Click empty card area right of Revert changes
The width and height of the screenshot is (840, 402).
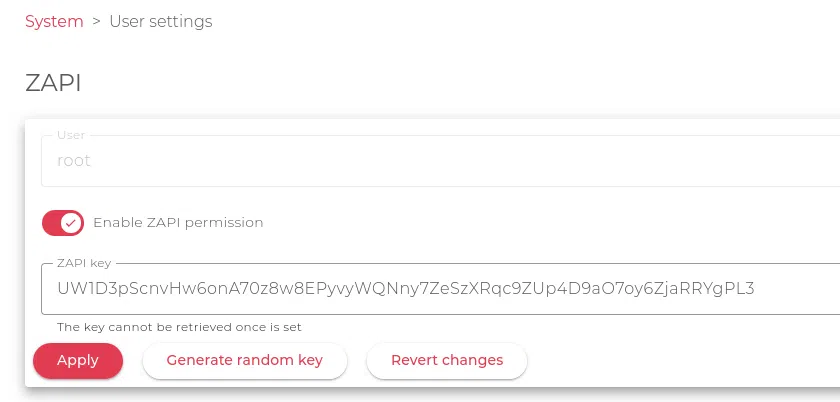click(680, 360)
